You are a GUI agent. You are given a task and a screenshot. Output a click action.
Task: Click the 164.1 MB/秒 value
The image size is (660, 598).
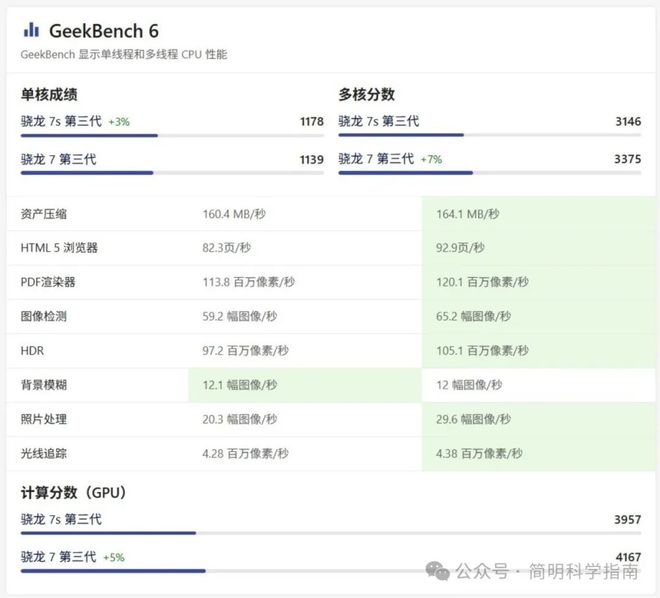(x=468, y=214)
